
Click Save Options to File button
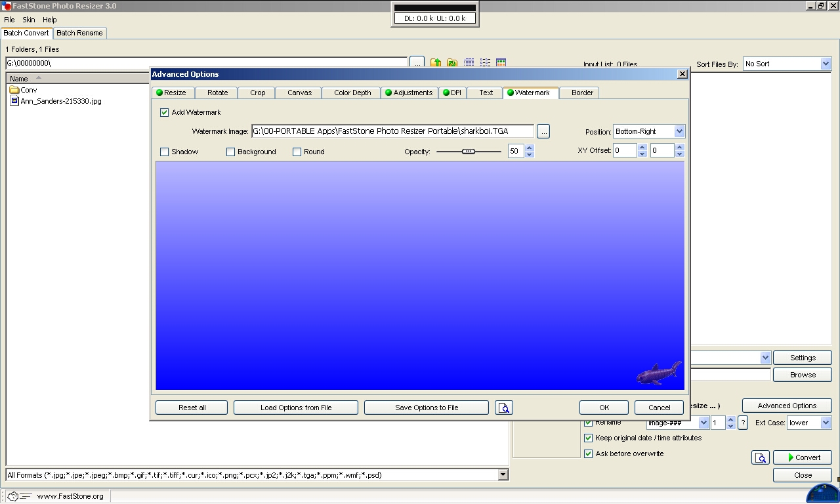427,408
